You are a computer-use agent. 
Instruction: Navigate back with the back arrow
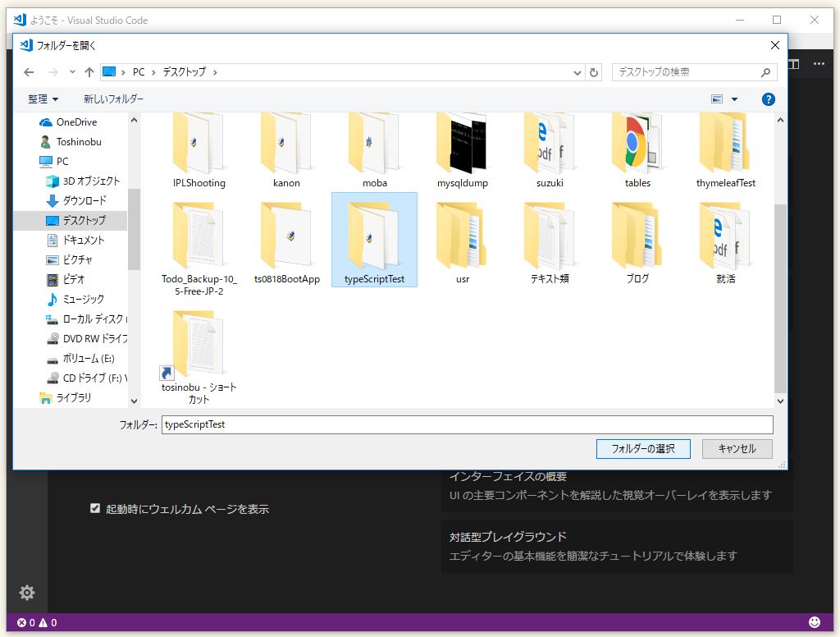(x=28, y=72)
